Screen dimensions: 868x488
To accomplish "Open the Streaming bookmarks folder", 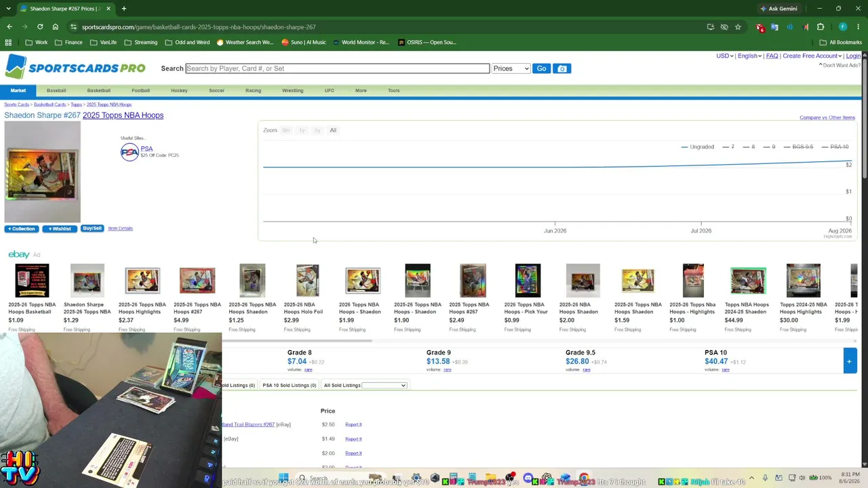I will pos(140,42).
